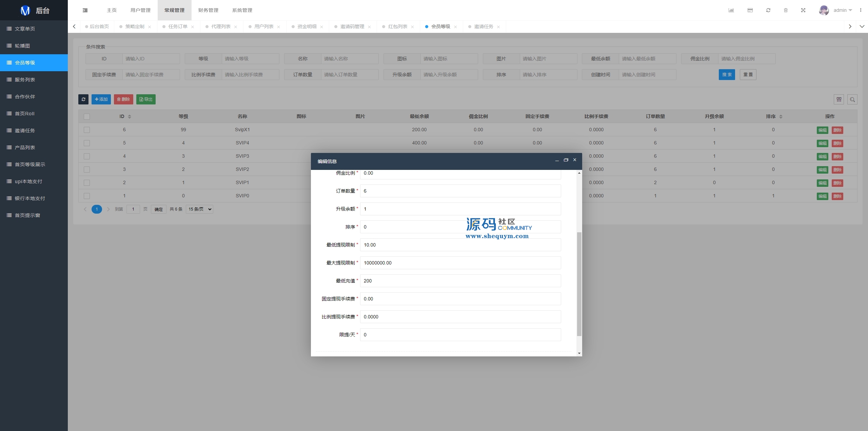Sort 排序 column with sort arrows
The width and height of the screenshot is (868, 431).
tap(781, 117)
